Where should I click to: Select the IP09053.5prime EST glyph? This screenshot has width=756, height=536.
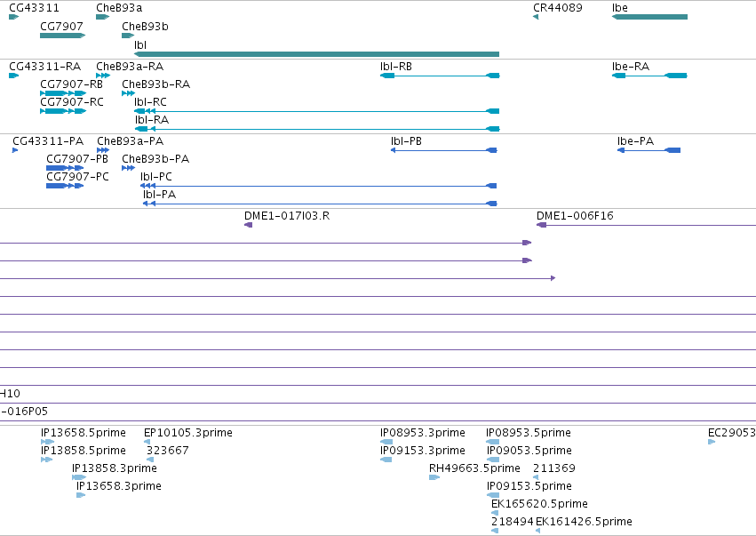coord(493,460)
